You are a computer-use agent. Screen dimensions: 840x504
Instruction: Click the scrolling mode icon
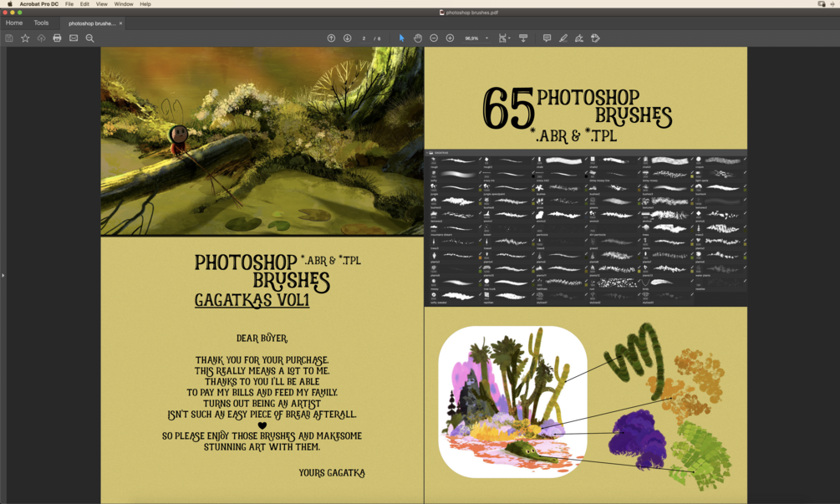[523, 38]
